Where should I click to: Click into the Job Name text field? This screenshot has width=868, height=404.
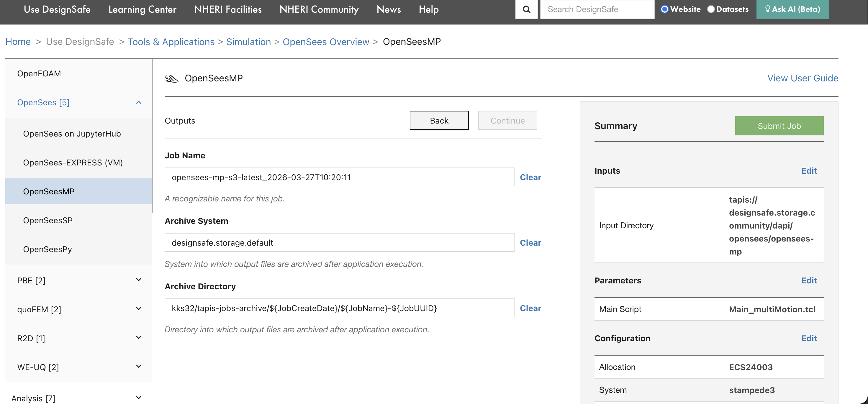click(x=339, y=177)
